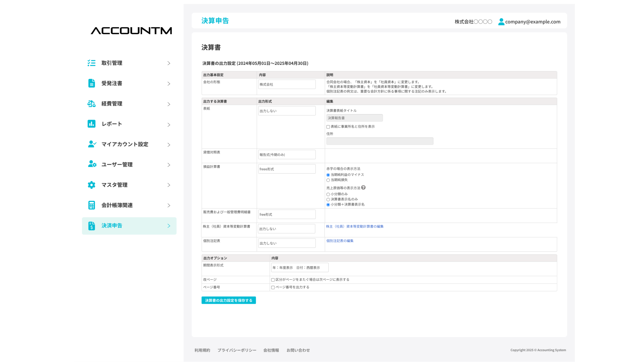Click the 受発注書 document icon

pos(92,83)
